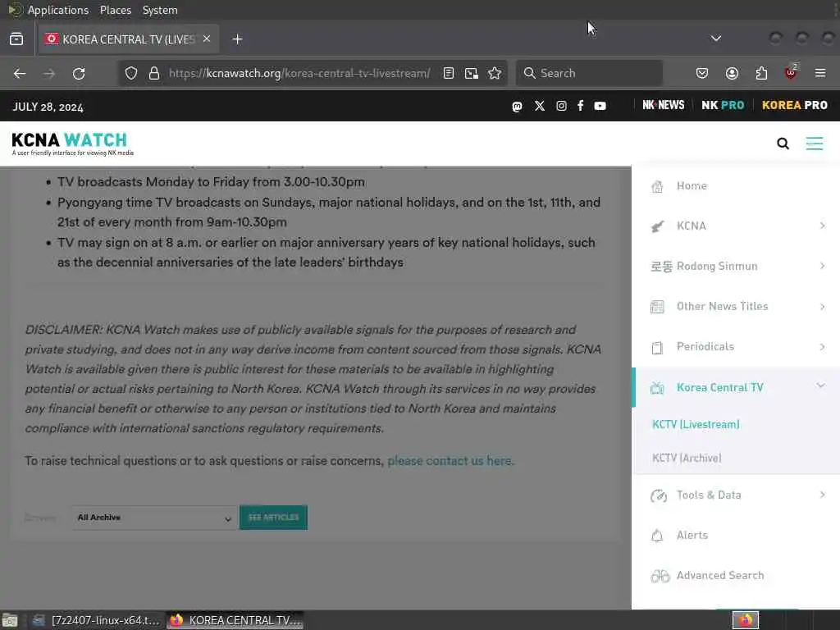Open System menu in top panel
Image resolution: width=840 pixels, height=630 pixels.
(160, 10)
